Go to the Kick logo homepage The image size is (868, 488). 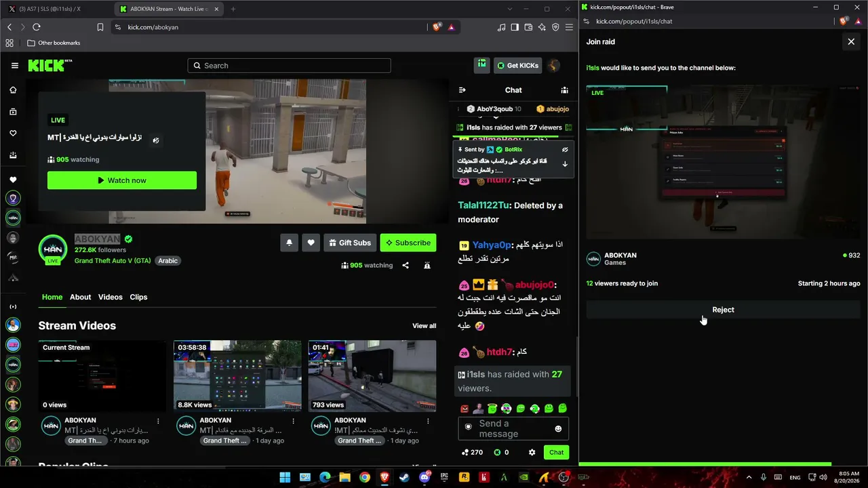[50, 65]
